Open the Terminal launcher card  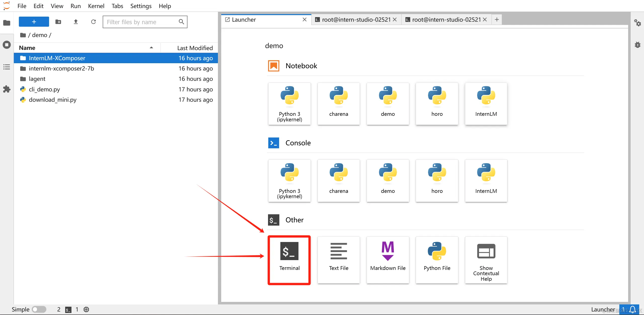[289, 260]
